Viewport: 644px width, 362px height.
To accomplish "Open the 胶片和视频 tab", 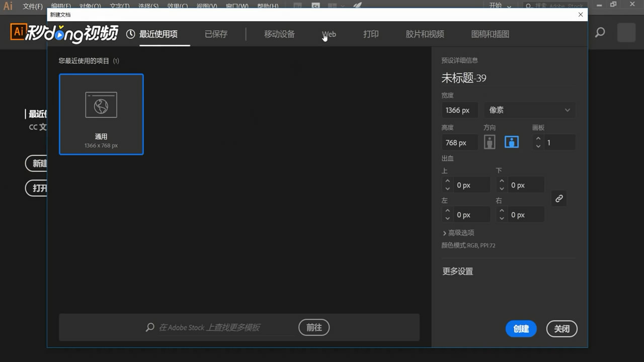I will (424, 34).
